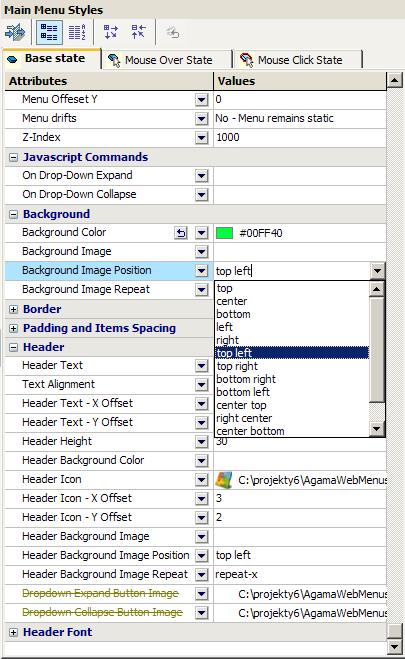Click the green Background Color swatch
Screen dimensions: 405x659
pos(224,233)
